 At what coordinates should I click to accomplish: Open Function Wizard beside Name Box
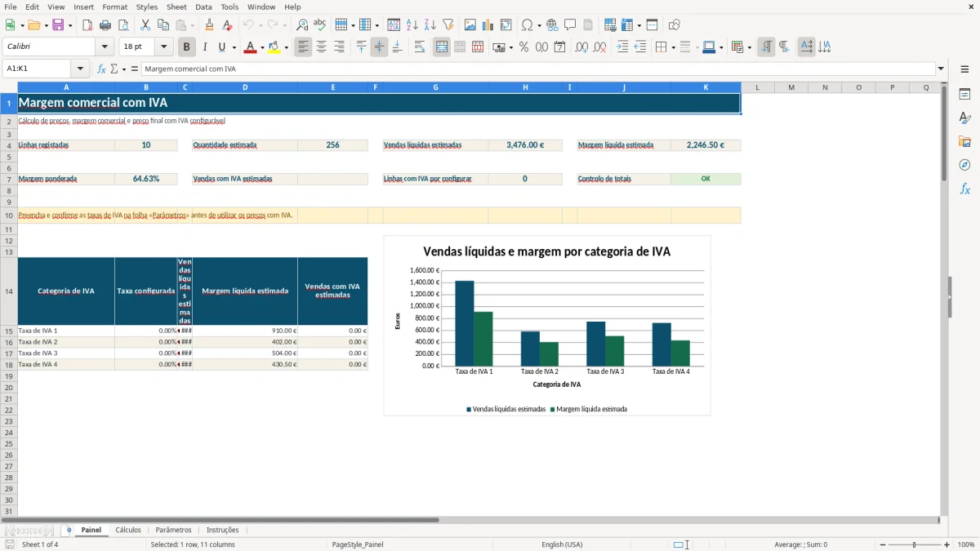[102, 69]
